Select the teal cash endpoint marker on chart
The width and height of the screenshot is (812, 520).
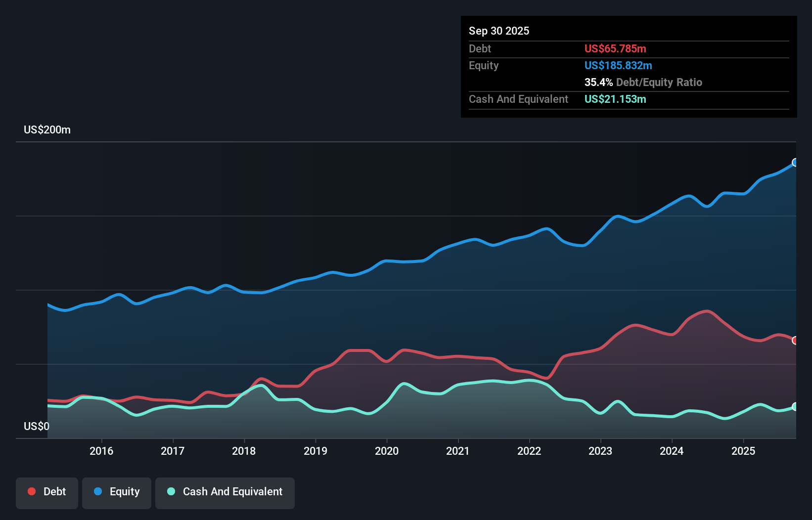[795, 407]
